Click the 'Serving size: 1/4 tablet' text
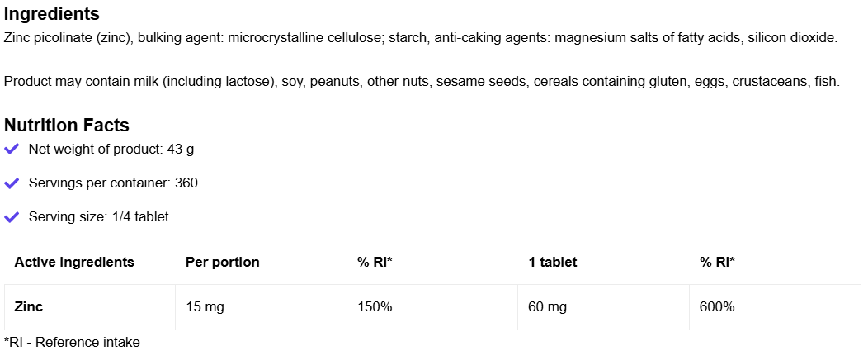Image resolution: width=868 pixels, height=356 pixels. (99, 217)
